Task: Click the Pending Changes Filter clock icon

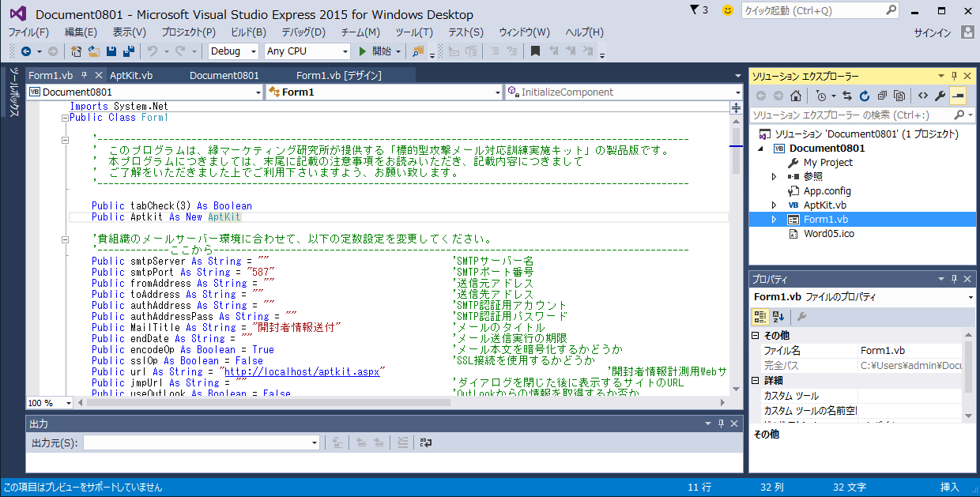Action: click(821, 96)
